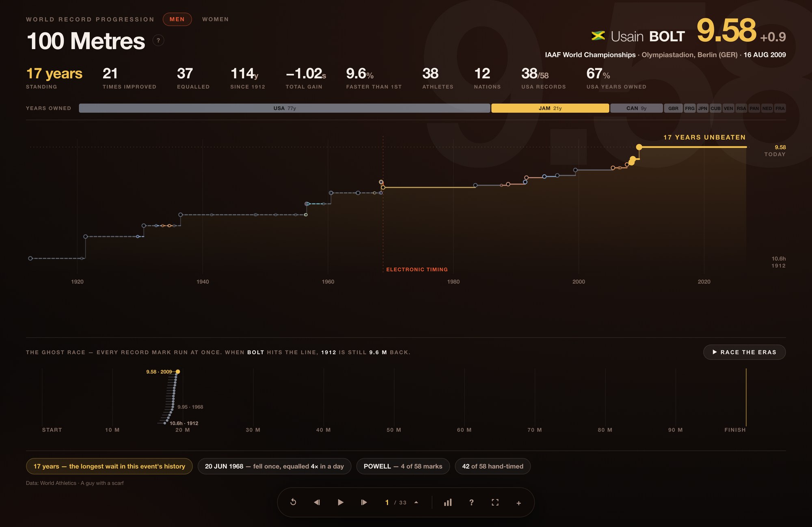Click the question mark in bottom toolbar
The image size is (812, 527).
pyautogui.click(x=471, y=502)
